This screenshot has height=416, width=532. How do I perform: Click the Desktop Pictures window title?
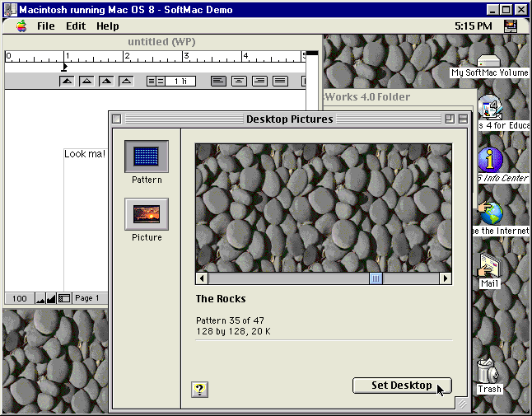pos(289,119)
